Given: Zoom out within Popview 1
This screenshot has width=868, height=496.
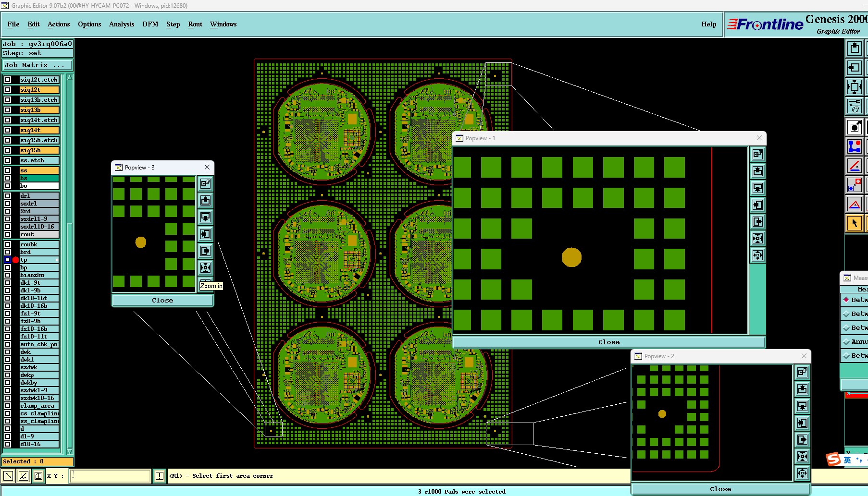Looking at the screenshot, I should (x=757, y=255).
